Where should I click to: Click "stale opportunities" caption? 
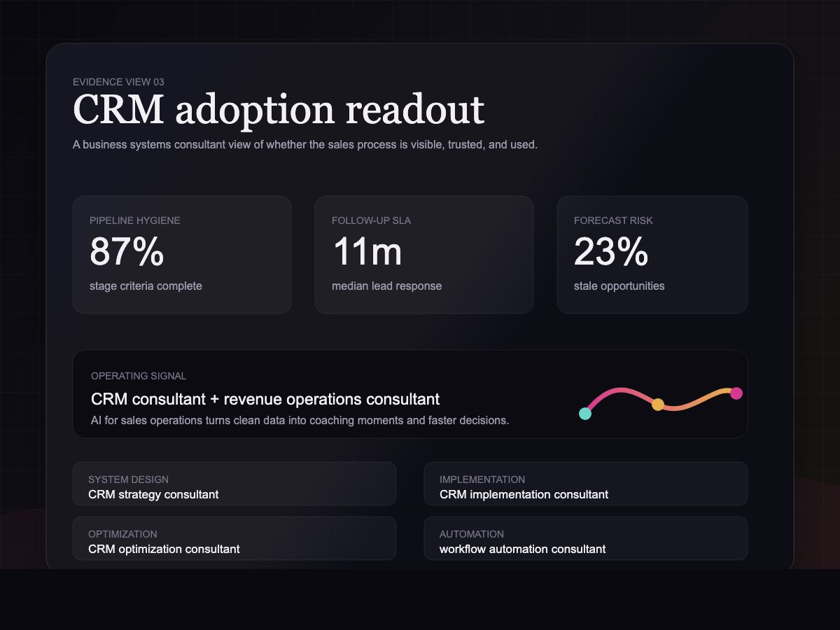click(619, 286)
